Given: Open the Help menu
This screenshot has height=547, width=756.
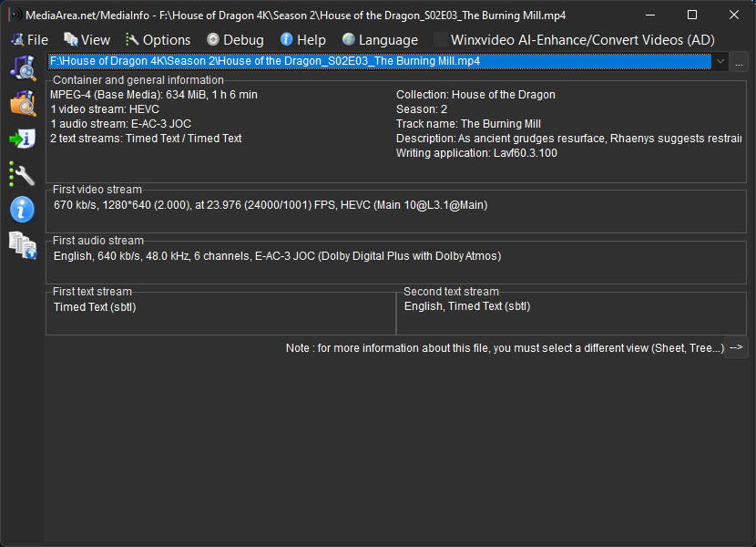Looking at the screenshot, I should tap(303, 39).
